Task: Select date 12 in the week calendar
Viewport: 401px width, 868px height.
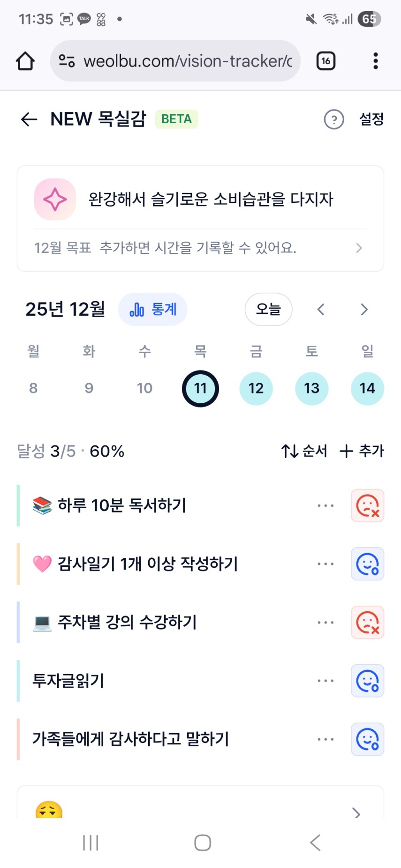Action: pyautogui.click(x=256, y=388)
